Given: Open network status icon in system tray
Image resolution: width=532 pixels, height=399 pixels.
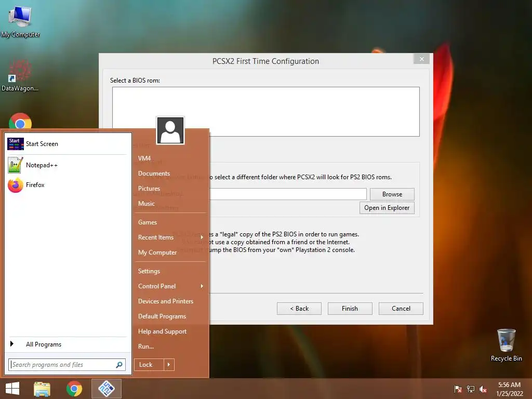Looking at the screenshot, I should (471, 389).
